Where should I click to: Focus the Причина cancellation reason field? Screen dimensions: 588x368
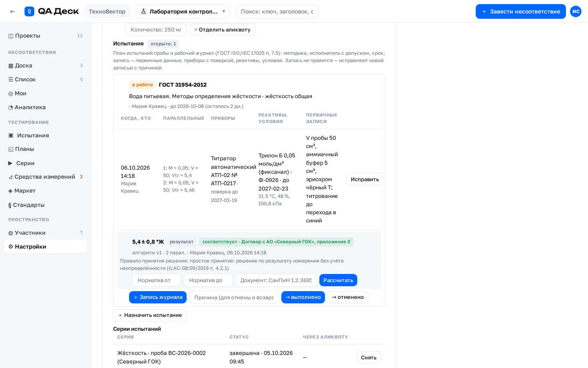click(x=234, y=297)
